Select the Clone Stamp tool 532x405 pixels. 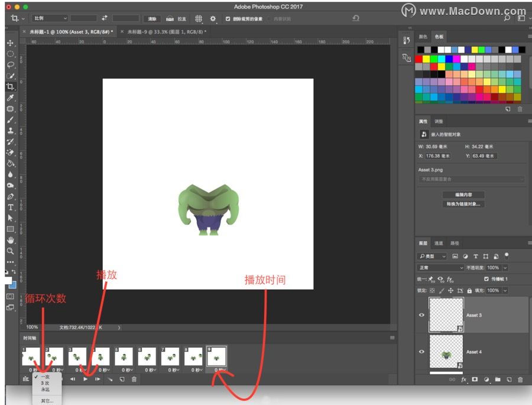point(10,131)
